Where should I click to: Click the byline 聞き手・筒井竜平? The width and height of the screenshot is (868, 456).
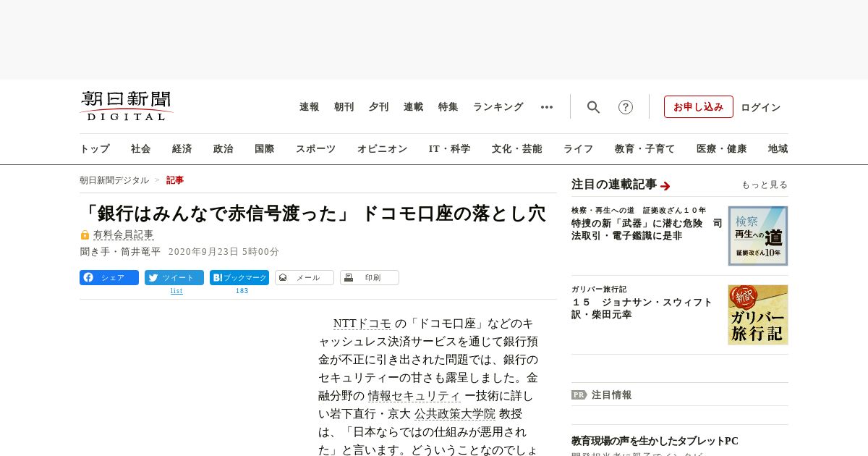(120, 252)
